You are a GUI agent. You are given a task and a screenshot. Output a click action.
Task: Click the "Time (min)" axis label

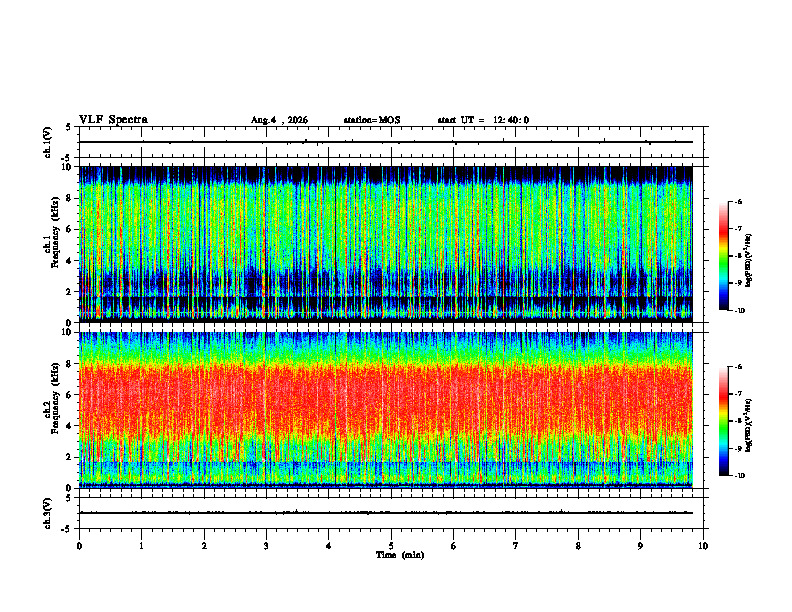coord(400,555)
